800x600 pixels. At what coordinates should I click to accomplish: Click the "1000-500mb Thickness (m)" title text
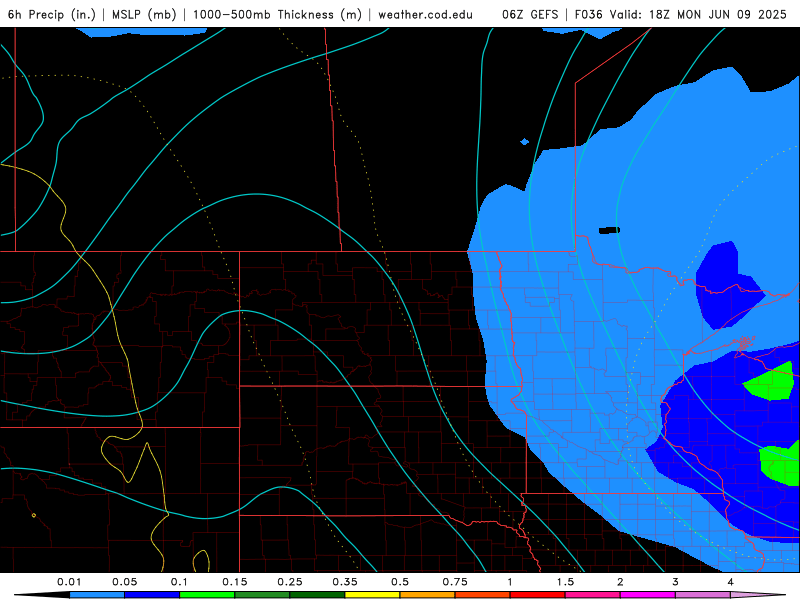click(277, 14)
